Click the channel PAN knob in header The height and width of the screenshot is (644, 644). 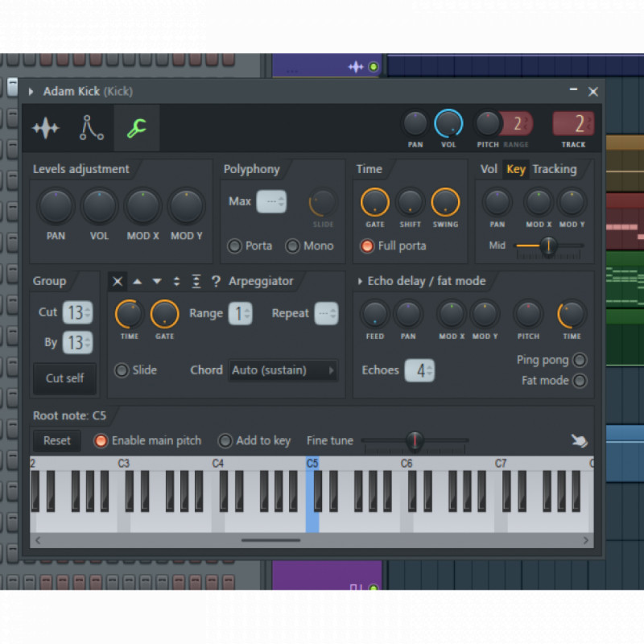point(415,123)
